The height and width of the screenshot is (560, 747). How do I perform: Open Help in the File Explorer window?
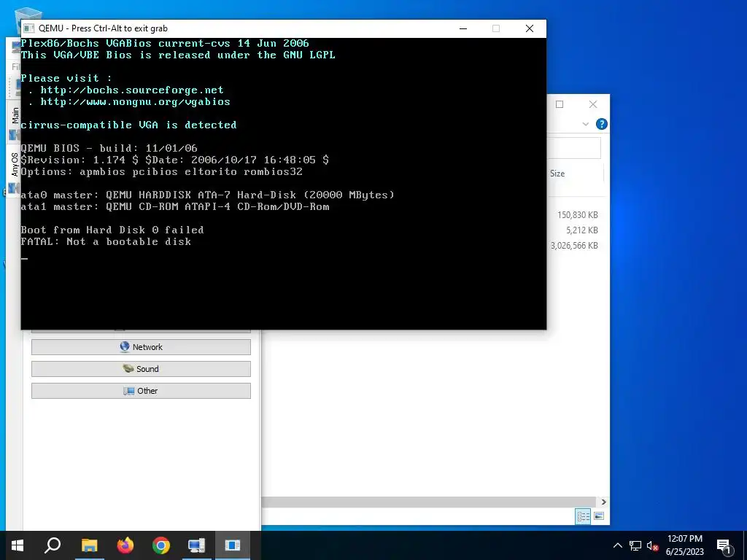(602, 124)
